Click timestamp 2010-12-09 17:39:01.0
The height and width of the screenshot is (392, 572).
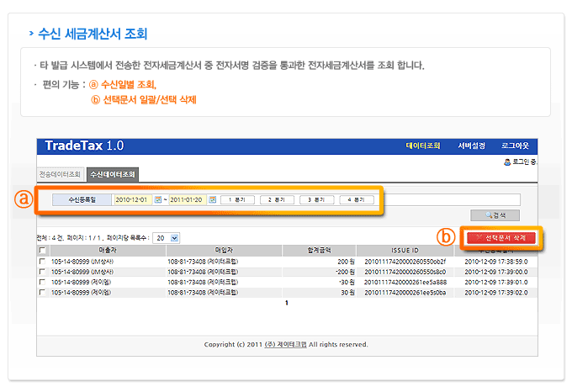(x=496, y=282)
